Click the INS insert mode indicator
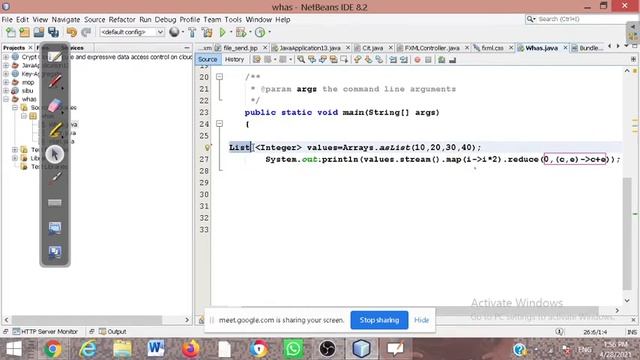Image resolution: width=640 pixels, height=360 pixels. click(x=631, y=332)
